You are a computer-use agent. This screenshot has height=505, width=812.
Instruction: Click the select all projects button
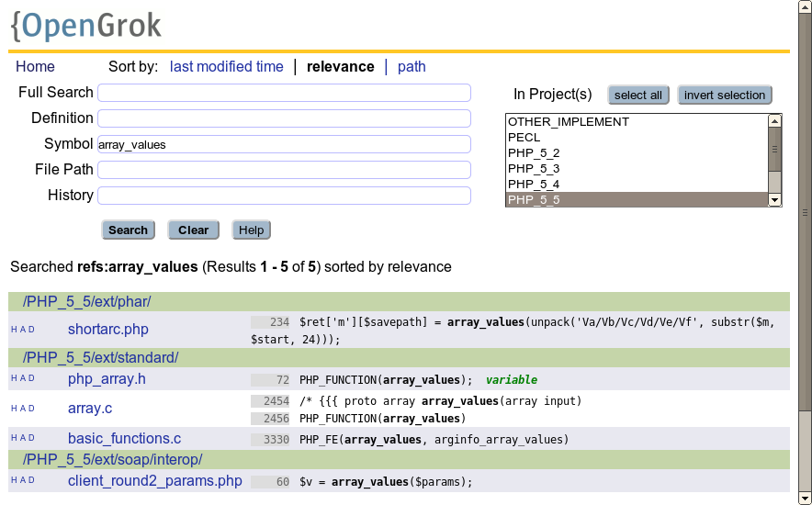[638, 95]
